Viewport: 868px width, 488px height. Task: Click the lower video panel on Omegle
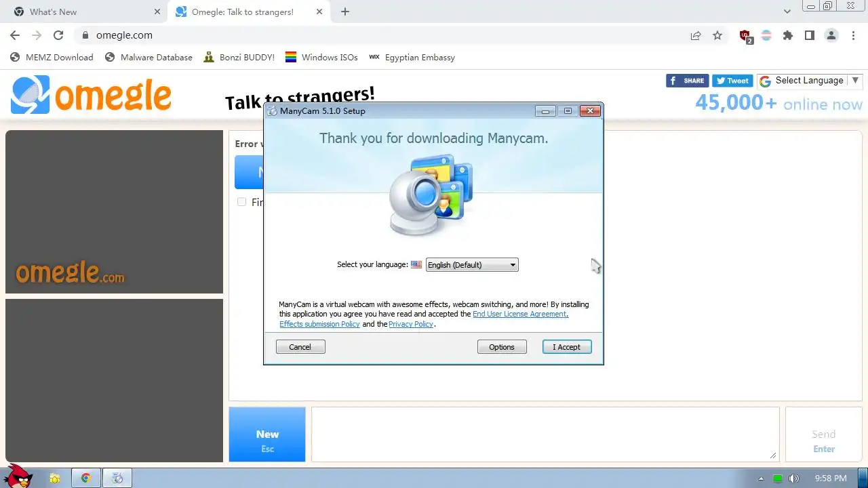pos(114,381)
